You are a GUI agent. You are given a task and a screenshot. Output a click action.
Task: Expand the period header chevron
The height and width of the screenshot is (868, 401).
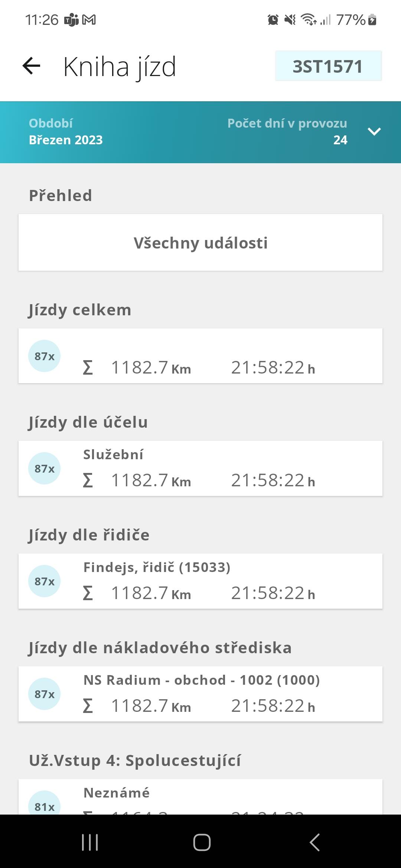point(374,131)
